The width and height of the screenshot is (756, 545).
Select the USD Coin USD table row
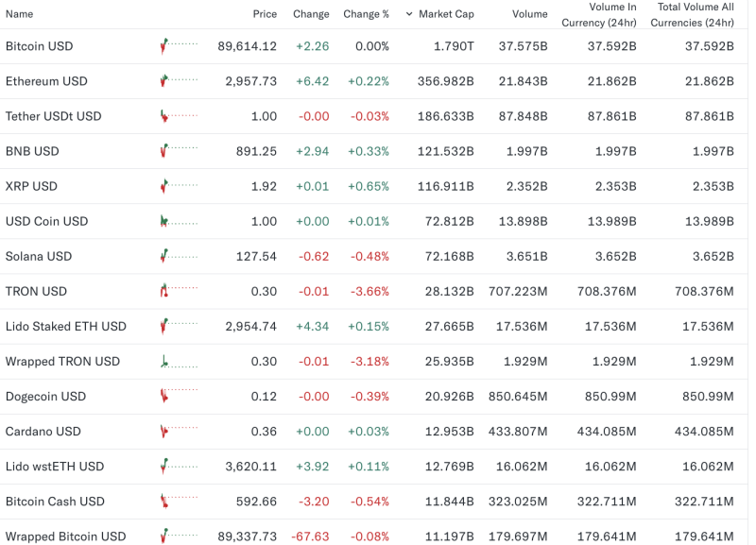pyautogui.click(x=378, y=221)
